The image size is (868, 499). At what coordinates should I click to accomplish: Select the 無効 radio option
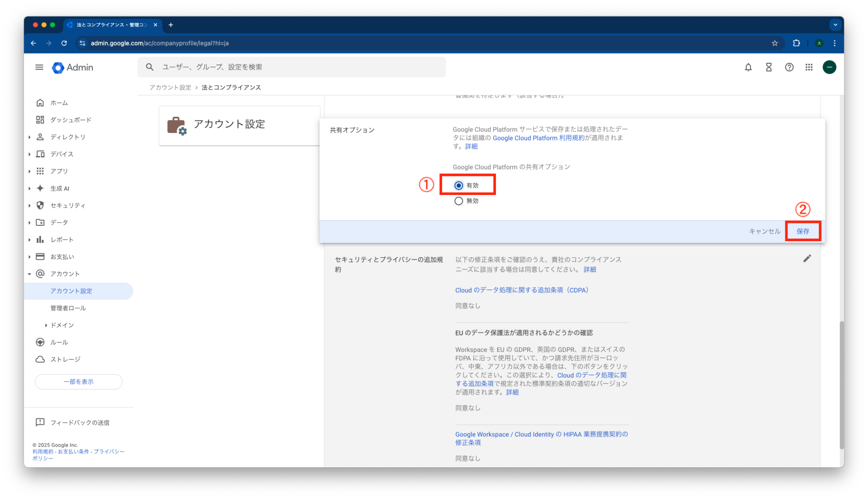(x=458, y=201)
